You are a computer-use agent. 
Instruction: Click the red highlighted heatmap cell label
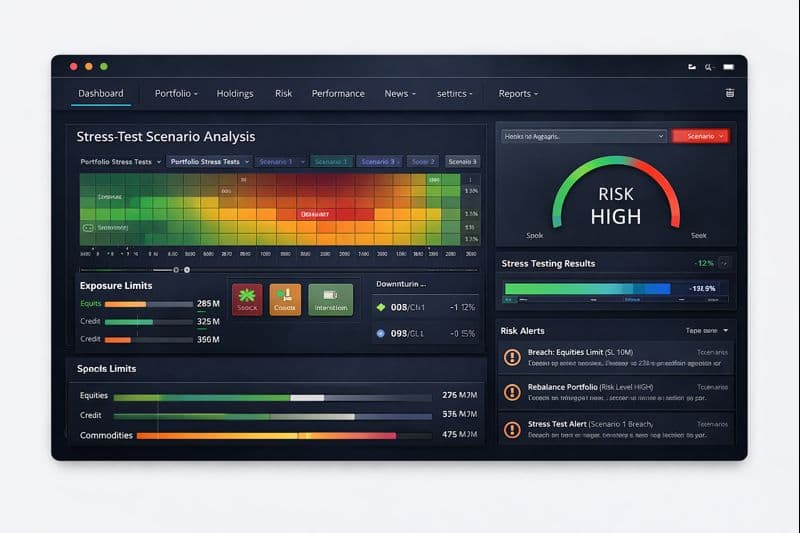[315, 214]
